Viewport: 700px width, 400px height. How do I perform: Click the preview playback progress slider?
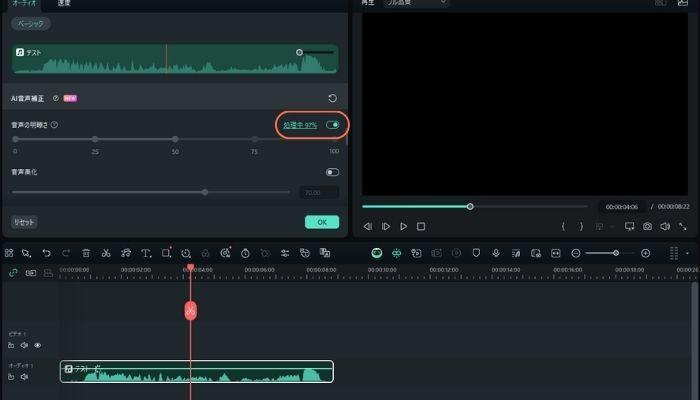pos(470,206)
